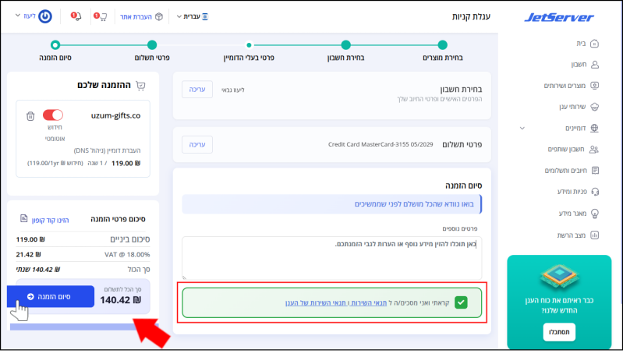This screenshot has height=364, width=623.
Task: Open שירותי ענן cloud services icon
Action: (595, 107)
